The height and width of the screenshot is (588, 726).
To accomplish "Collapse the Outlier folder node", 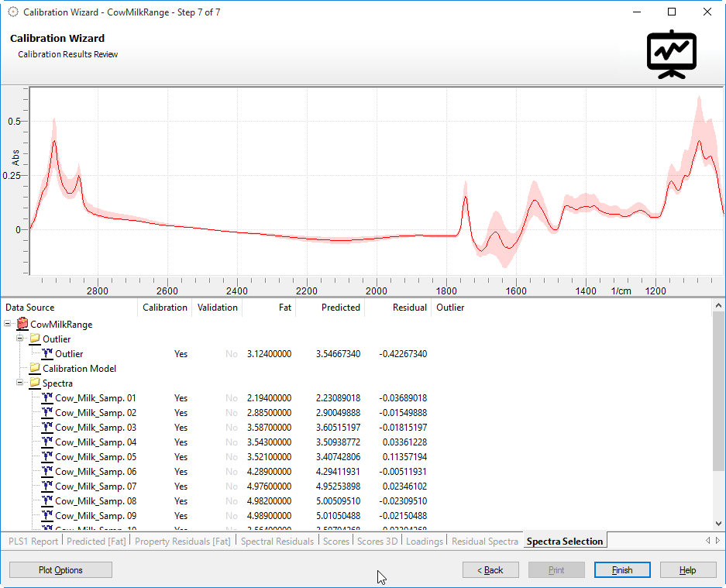I will pos(20,339).
